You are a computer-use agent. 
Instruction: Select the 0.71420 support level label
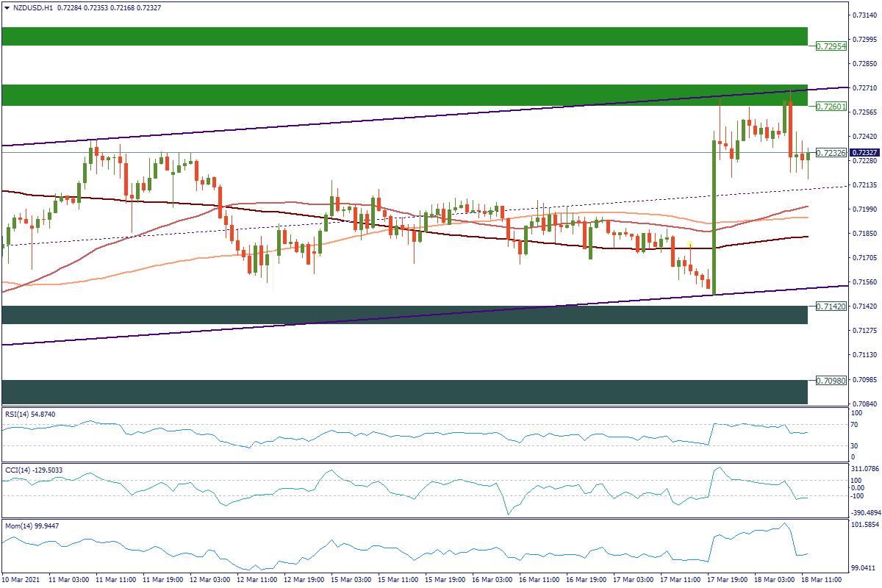pyautogui.click(x=831, y=306)
